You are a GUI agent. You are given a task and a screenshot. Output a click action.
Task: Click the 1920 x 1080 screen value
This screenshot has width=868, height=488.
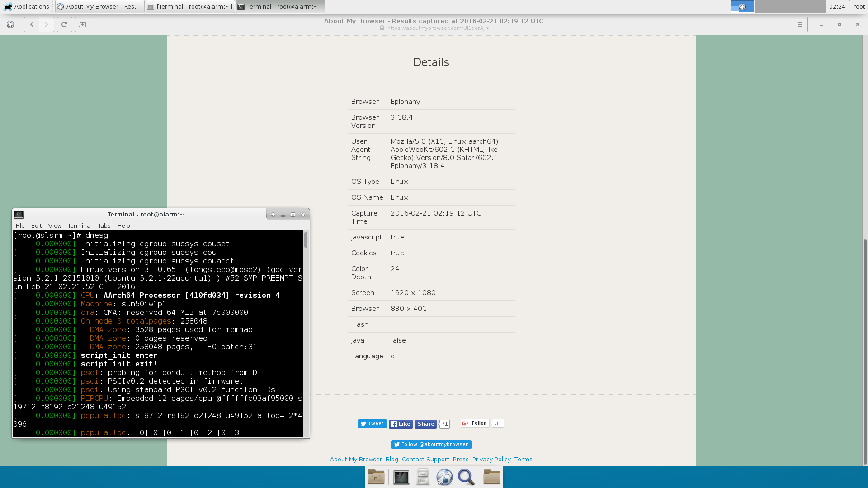(413, 293)
